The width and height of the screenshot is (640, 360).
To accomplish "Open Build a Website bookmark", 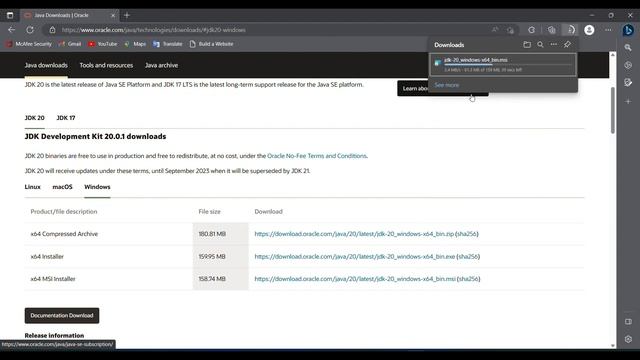I will click(x=211, y=44).
